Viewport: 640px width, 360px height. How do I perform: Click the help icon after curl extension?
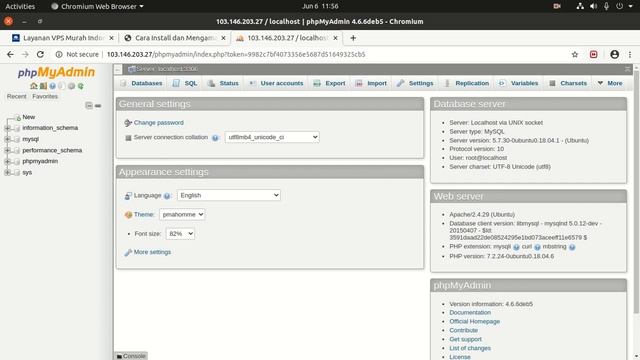pos(537,247)
